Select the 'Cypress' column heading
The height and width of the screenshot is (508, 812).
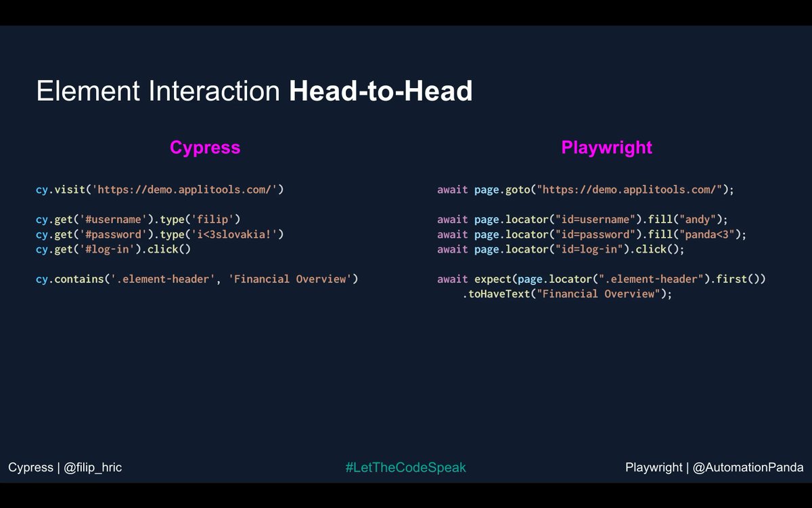click(x=205, y=148)
